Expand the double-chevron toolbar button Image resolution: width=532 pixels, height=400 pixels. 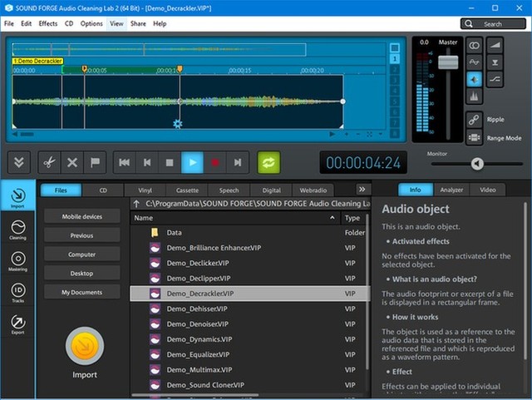[20, 162]
